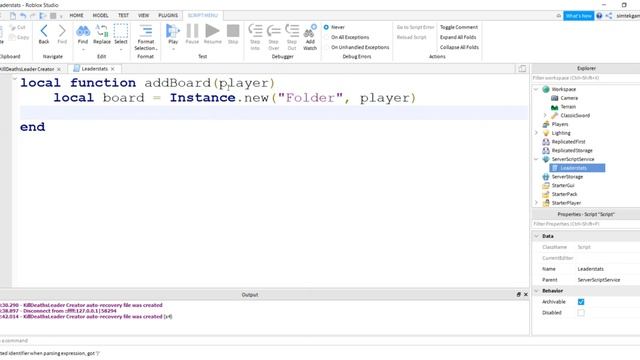640x360 pixels.
Task: Open the Play dropdown arrow
Action: point(173,49)
